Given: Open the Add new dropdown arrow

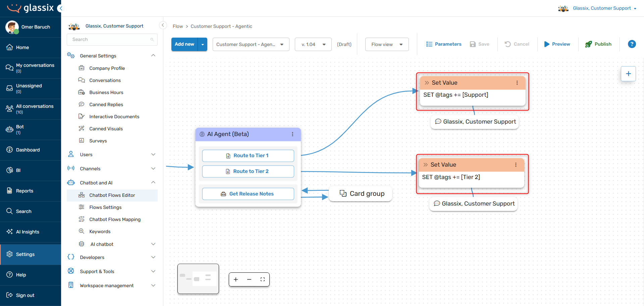Looking at the screenshot, I should pyautogui.click(x=203, y=44).
